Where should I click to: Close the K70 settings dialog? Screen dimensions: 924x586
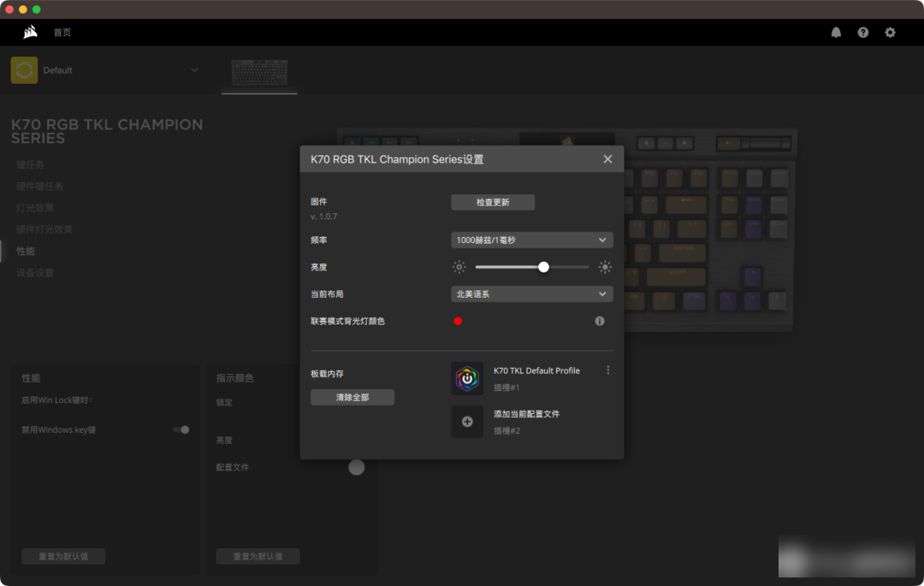[607, 159]
